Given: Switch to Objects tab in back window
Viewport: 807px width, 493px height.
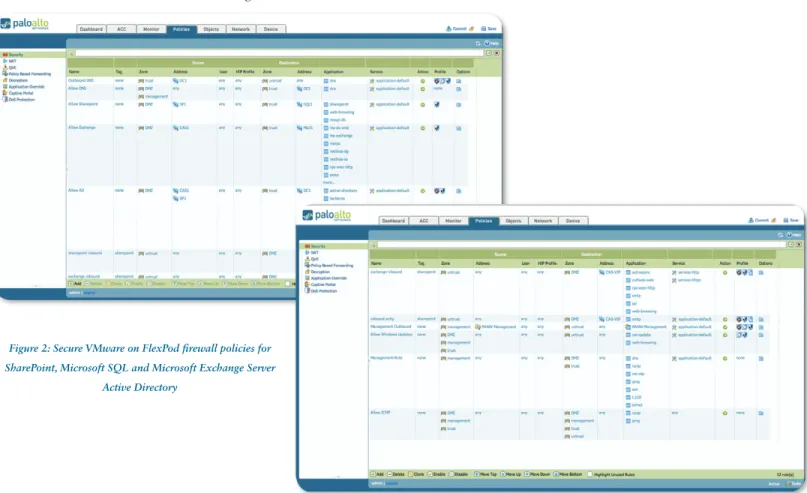Looking at the screenshot, I should (211, 29).
